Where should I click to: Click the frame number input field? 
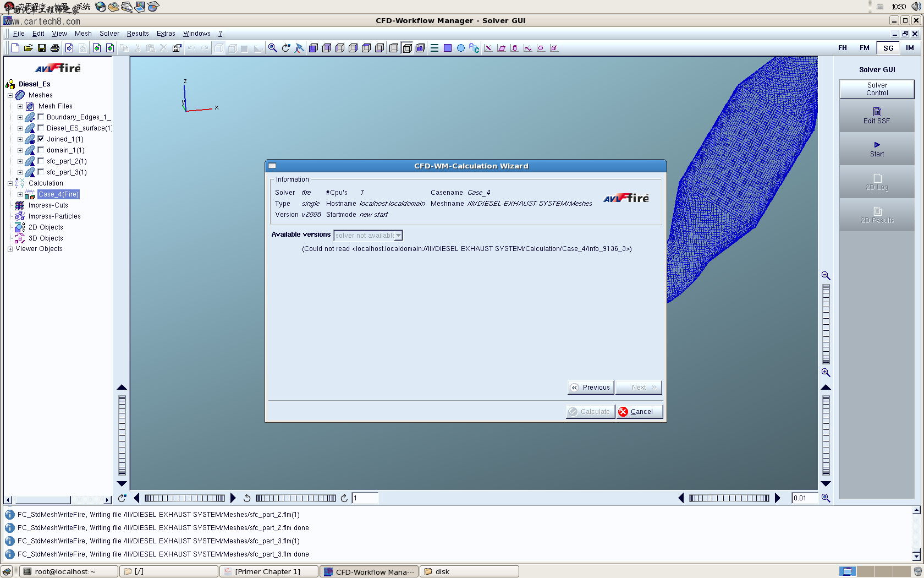tap(365, 498)
